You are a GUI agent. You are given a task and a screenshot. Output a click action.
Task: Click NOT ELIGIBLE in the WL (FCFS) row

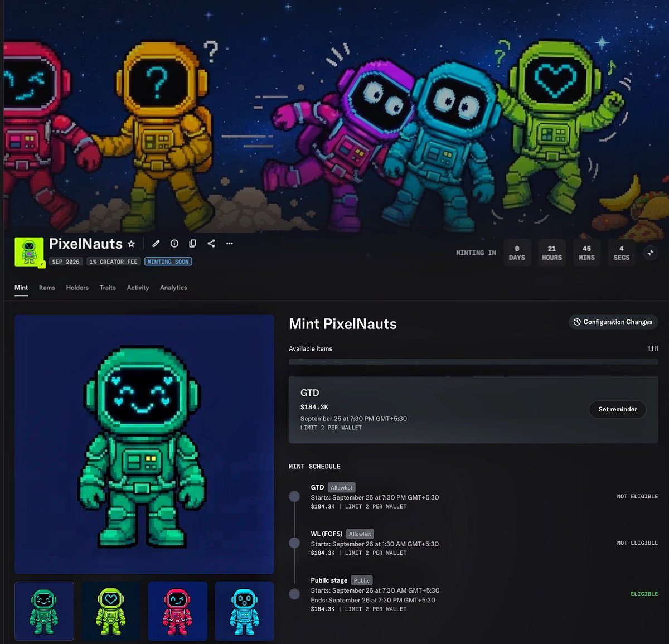(x=637, y=543)
